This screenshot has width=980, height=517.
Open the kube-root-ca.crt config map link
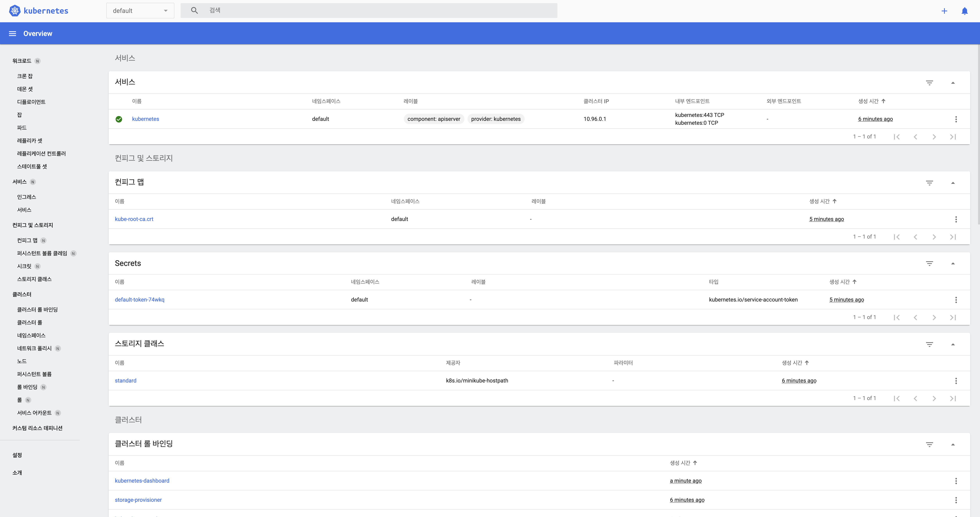tap(134, 219)
